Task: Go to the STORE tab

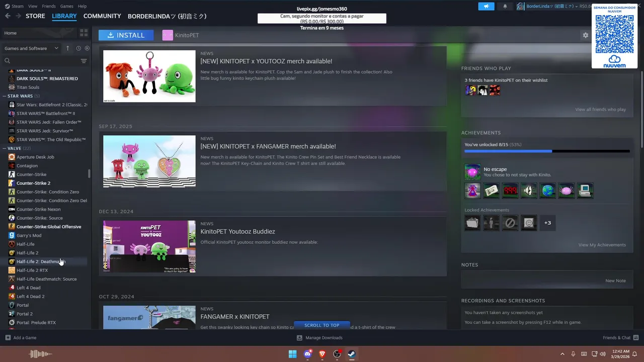Action: [x=35, y=16]
